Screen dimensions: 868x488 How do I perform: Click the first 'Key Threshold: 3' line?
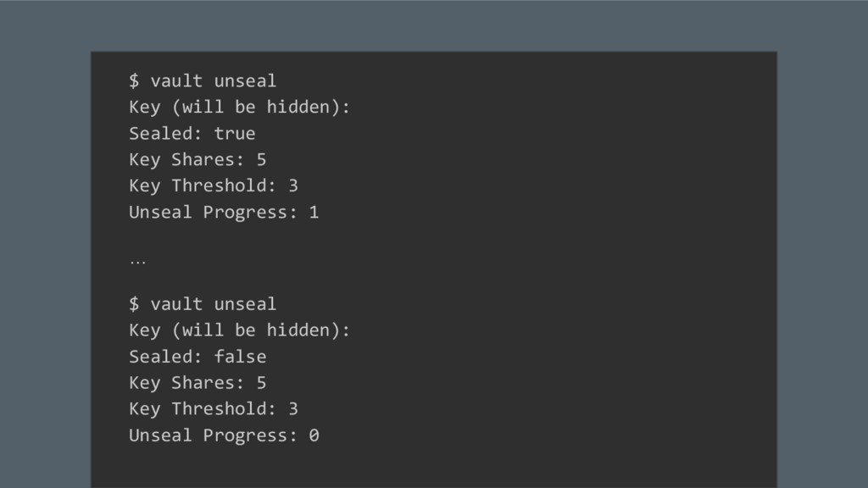click(x=213, y=186)
